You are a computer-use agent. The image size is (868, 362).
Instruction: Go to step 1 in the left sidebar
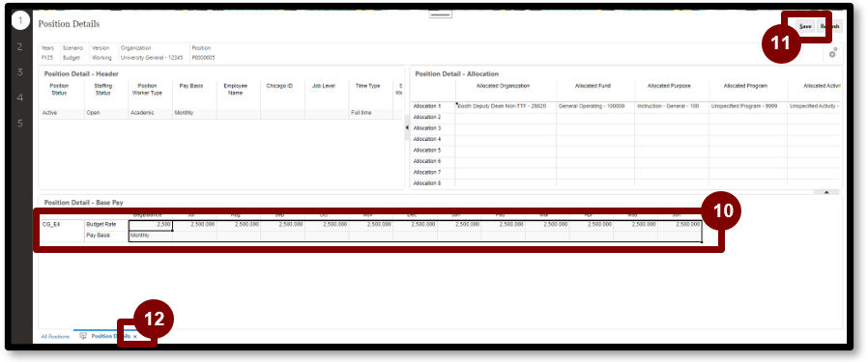[x=20, y=21]
